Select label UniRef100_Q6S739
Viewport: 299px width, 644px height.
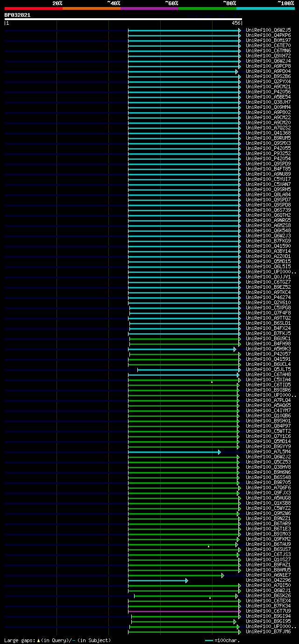coord(268,210)
